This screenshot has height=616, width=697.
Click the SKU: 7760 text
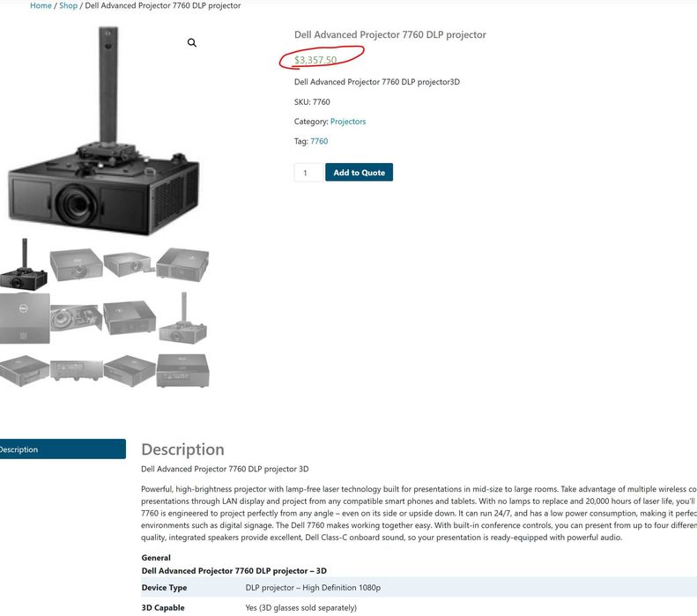click(x=312, y=101)
